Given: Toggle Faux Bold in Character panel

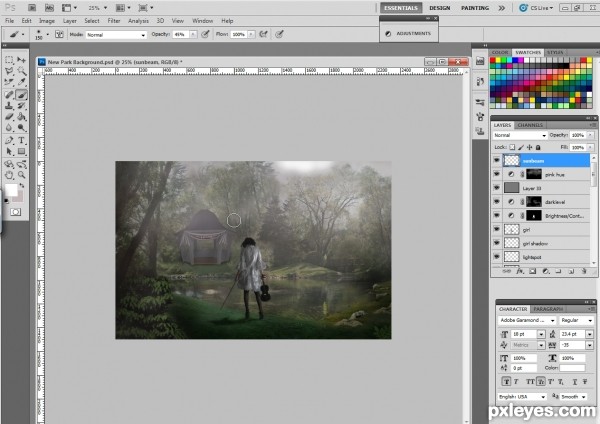Looking at the screenshot, I should click(x=506, y=382).
